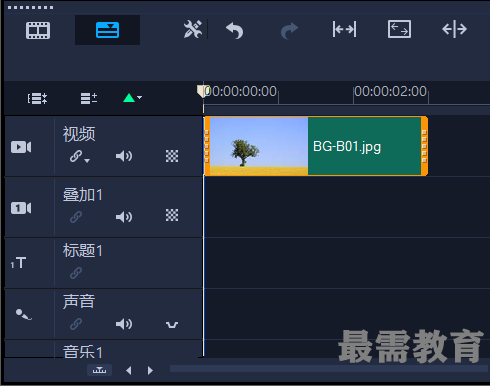Toggle track transparency for 视频 track
The height and width of the screenshot is (386, 490).
[x=172, y=156]
